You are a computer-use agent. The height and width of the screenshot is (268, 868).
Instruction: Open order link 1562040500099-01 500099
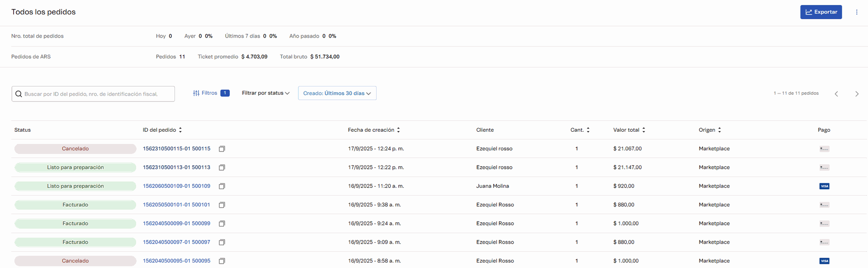pos(176,224)
